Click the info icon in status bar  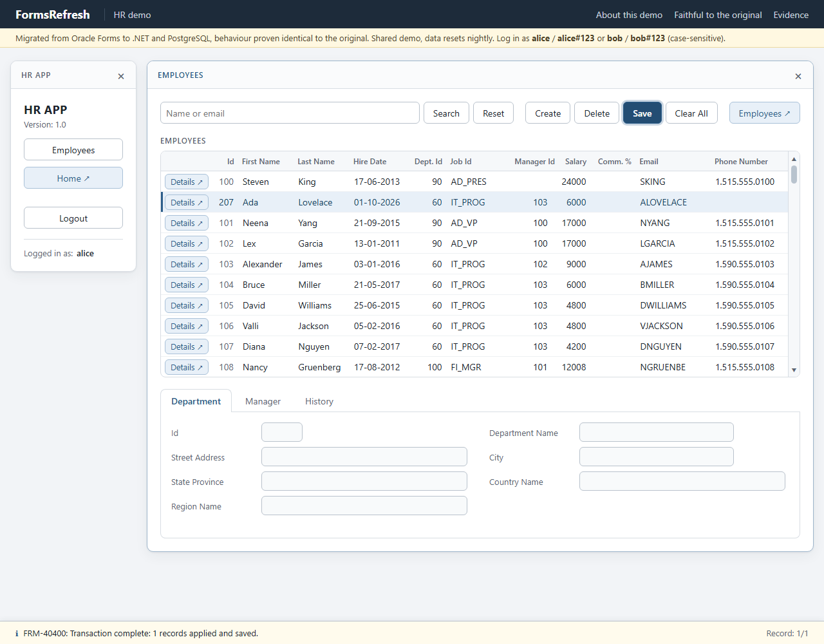[x=17, y=634]
